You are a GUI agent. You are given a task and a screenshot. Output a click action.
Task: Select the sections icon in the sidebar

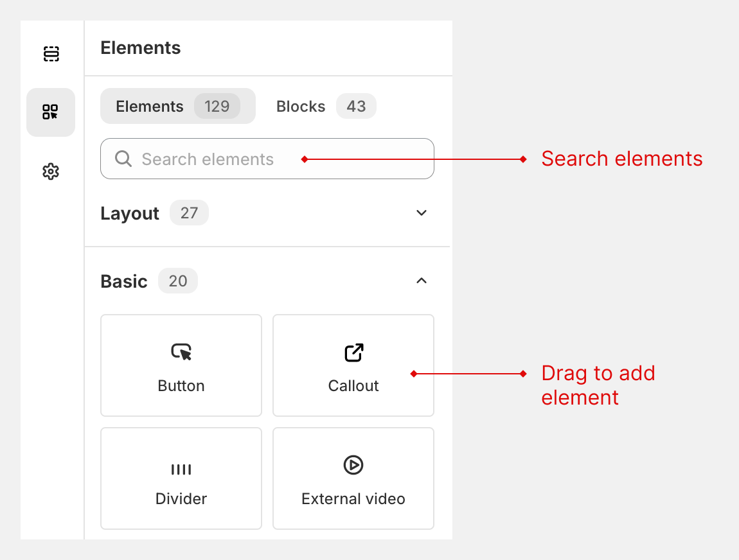[51, 54]
